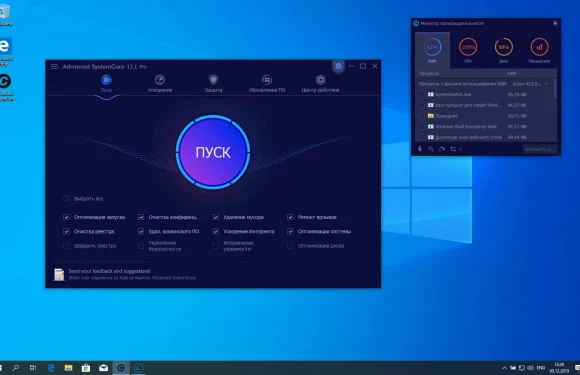Click the Завершить button in monitor
The height and width of the screenshot is (375, 580).
pos(540,149)
